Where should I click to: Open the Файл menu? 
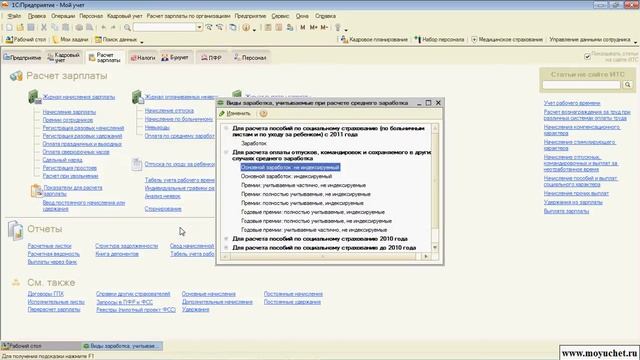point(14,16)
